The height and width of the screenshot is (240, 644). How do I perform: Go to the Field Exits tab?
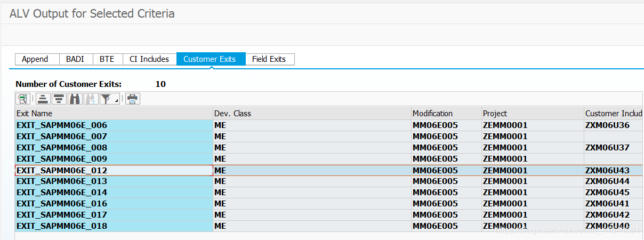click(269, 59)
